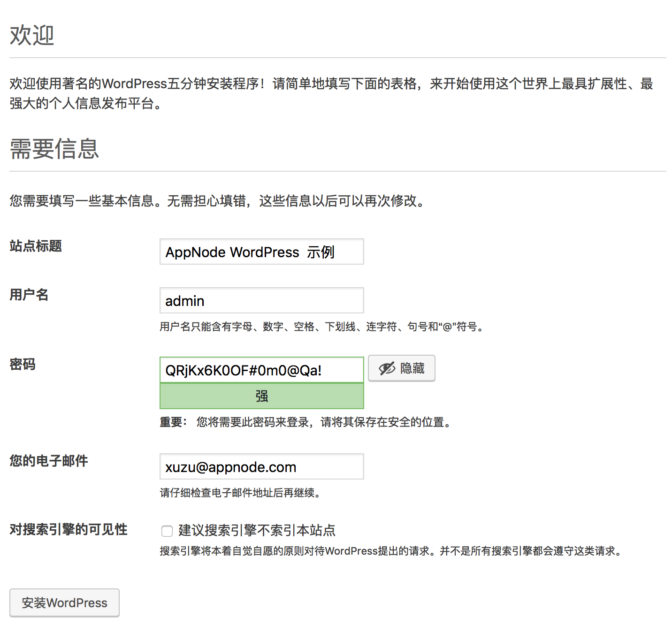The image size is (672, 625).
Task: Click the 站点标题 input field
Action: click(x=261, y=252)
